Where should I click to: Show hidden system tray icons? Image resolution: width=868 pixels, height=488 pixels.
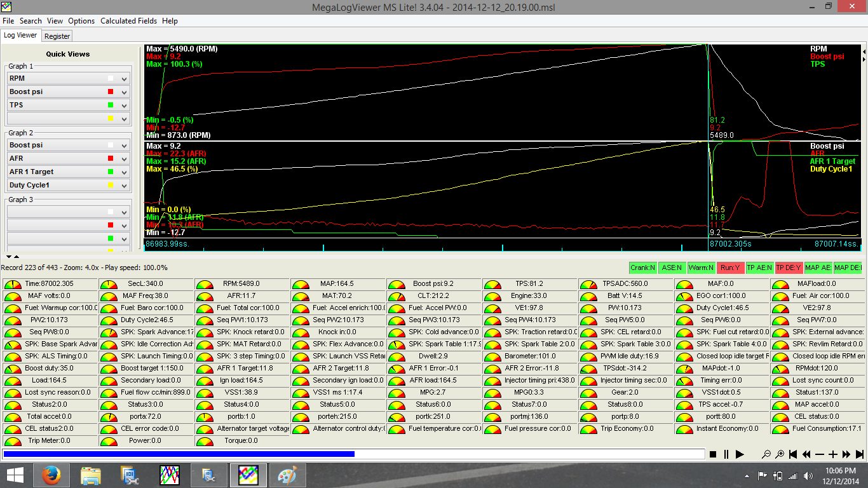747,475
